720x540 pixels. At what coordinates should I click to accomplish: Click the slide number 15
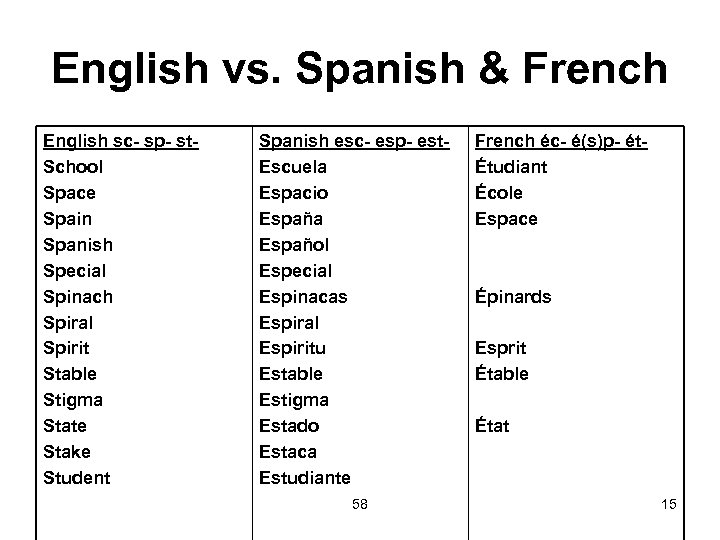point(669,505)
